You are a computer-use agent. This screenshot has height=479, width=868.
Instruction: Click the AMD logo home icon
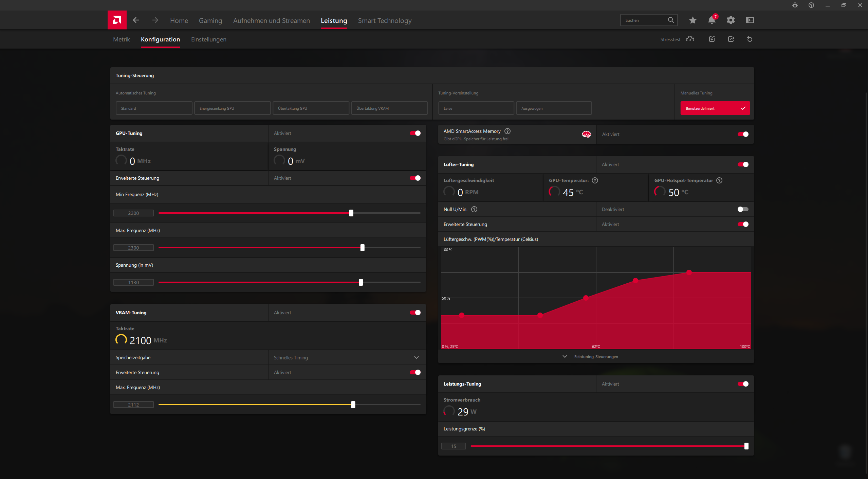117,20
